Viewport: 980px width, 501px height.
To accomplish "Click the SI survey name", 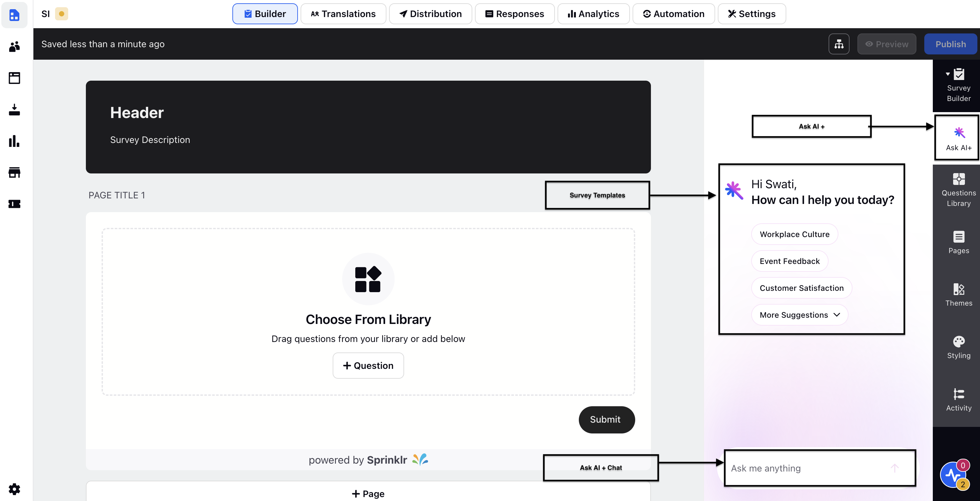I will pyautogui.click(x=45, y=14).
